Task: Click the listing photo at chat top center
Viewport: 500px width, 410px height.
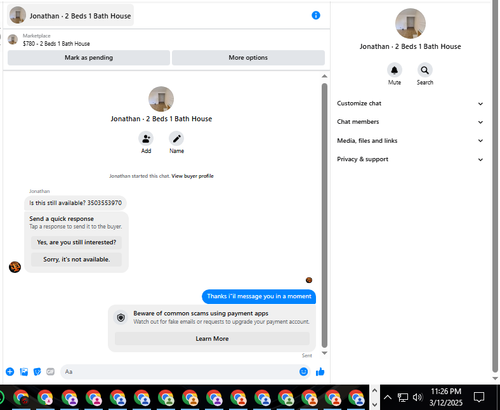Action: coord(161,99)
